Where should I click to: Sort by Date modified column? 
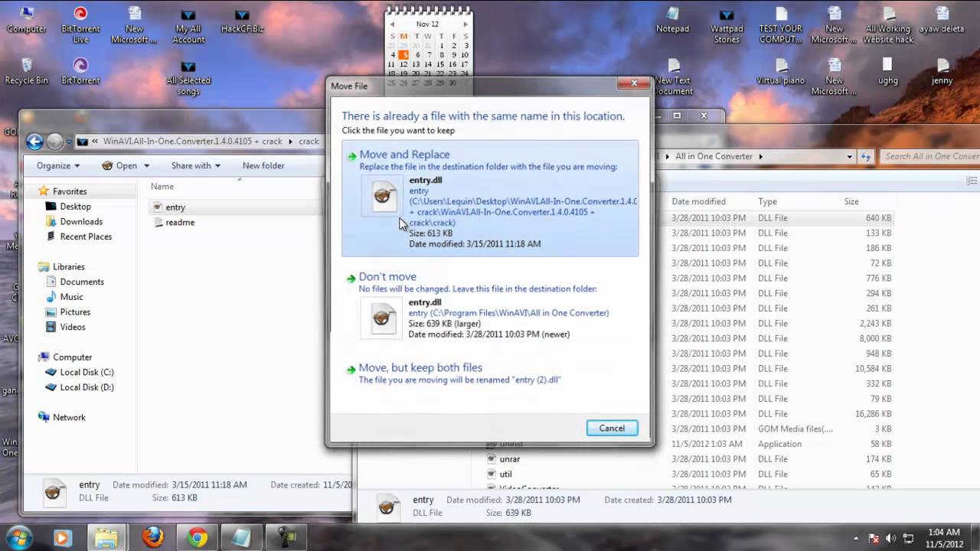pos(698,201)
